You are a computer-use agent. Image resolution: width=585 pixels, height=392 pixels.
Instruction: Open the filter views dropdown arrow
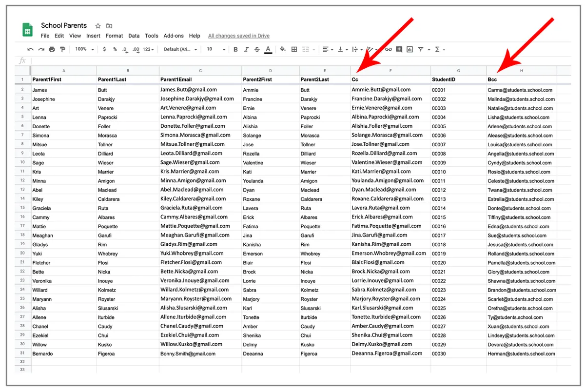429,49
